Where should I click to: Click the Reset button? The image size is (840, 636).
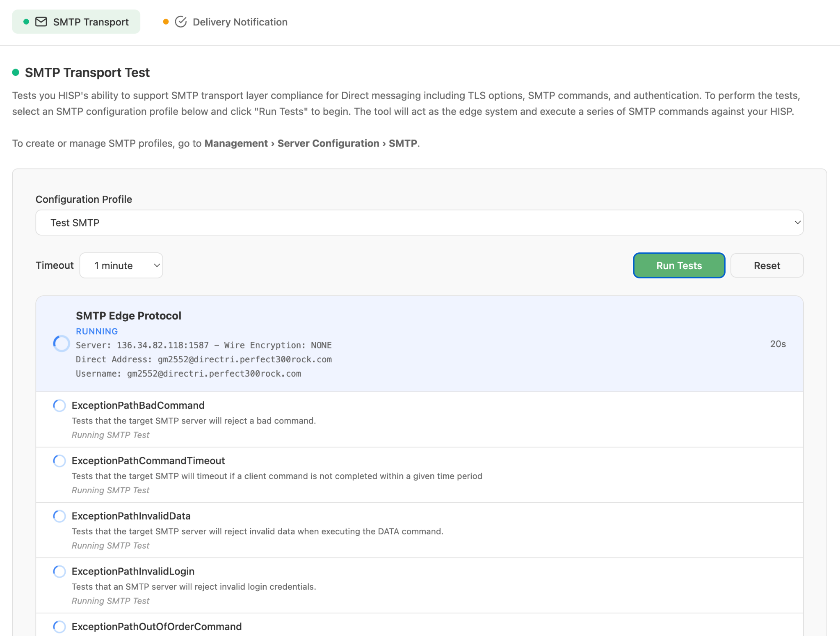[x=767, y=265]
